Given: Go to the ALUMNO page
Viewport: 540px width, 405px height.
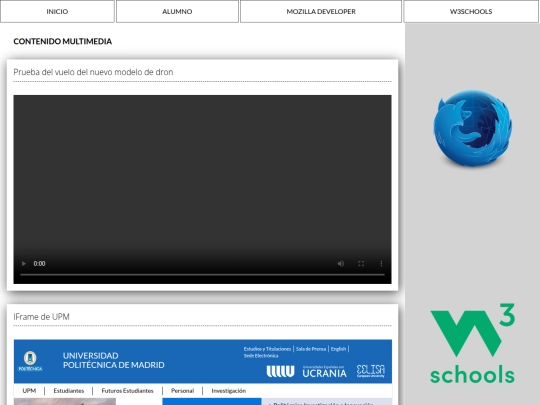Looking at the screenshot, I should point(177,11).
